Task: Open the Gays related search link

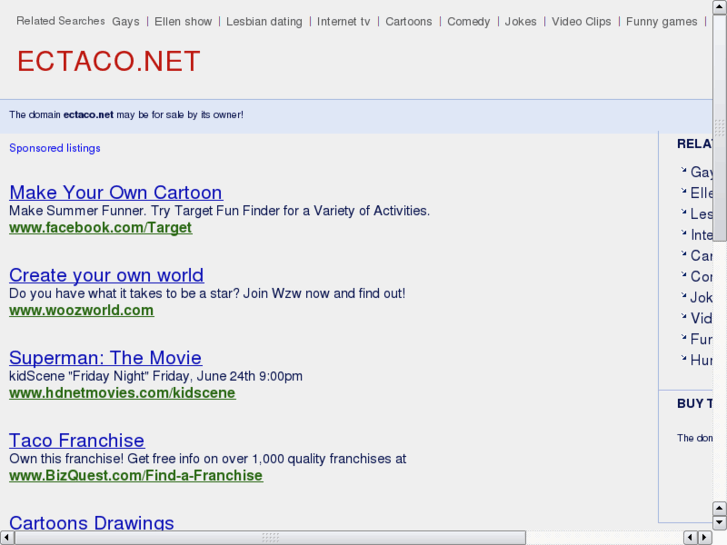Action: [x=126, y=22]
